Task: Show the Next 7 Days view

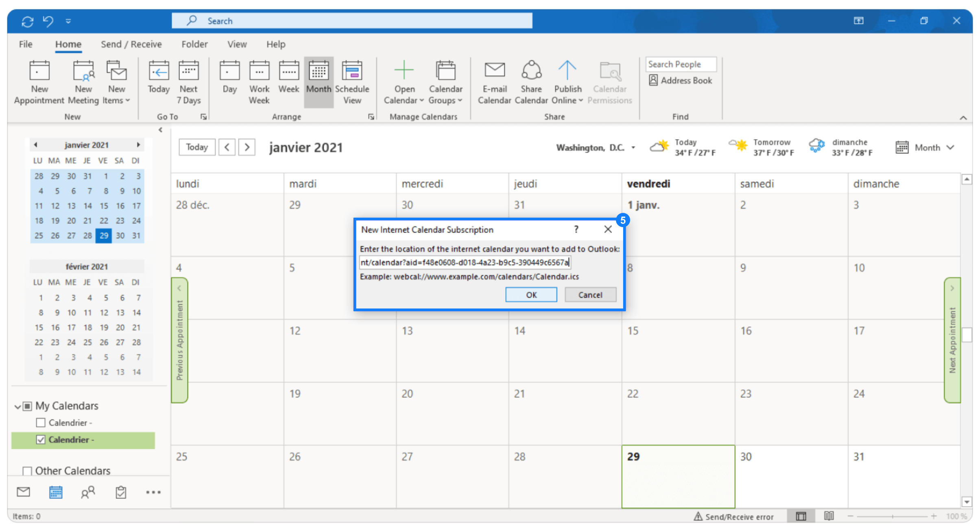Action: point(189,83)
